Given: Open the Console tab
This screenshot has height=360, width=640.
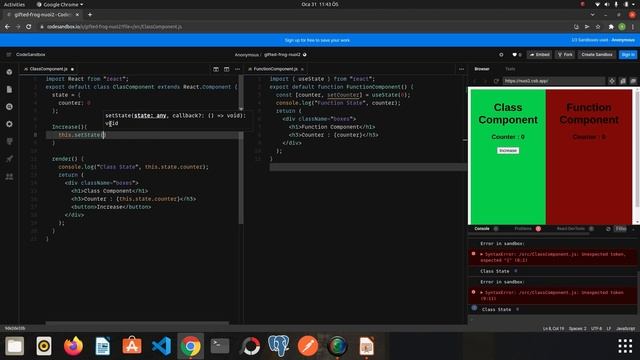Looking at the screenshot, I should 482,229.
